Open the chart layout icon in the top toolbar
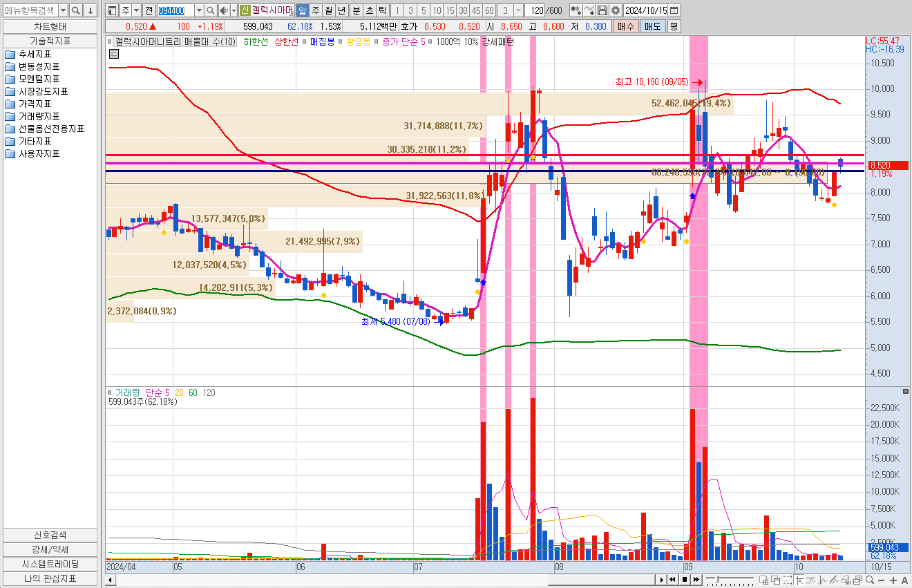This screenshot has width=912, height=588. click(x=112, y=10)
